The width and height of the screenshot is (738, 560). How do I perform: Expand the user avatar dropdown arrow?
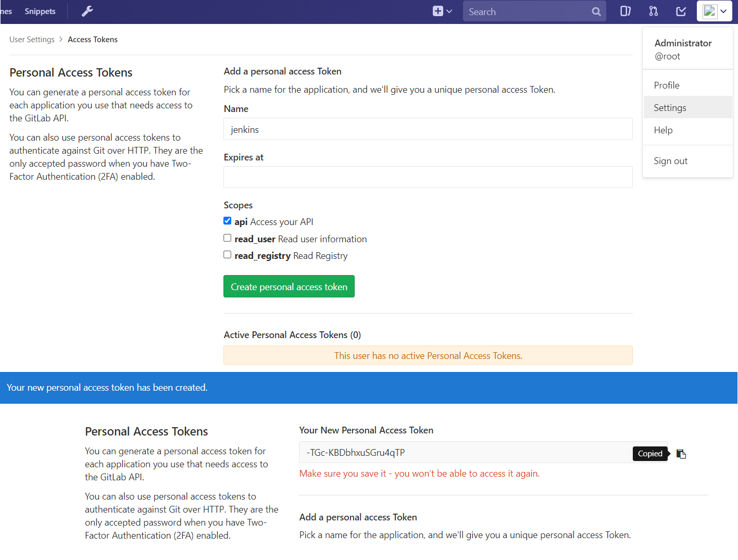pos(723,11)
